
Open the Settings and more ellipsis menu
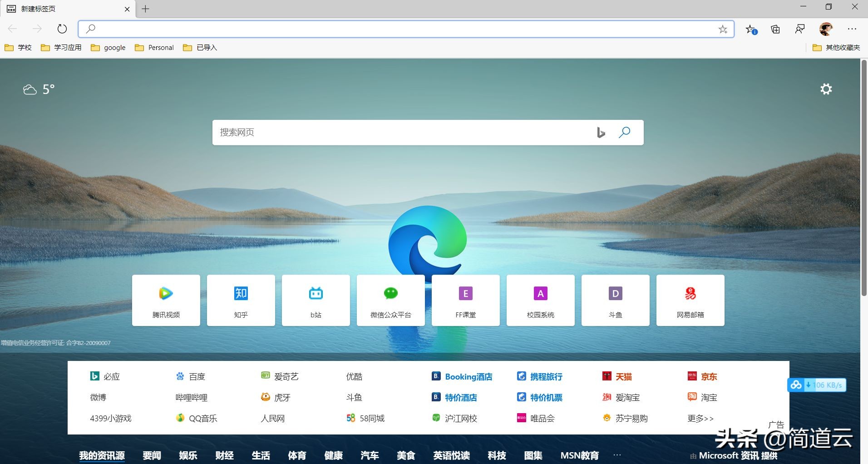tap(852, 29)
